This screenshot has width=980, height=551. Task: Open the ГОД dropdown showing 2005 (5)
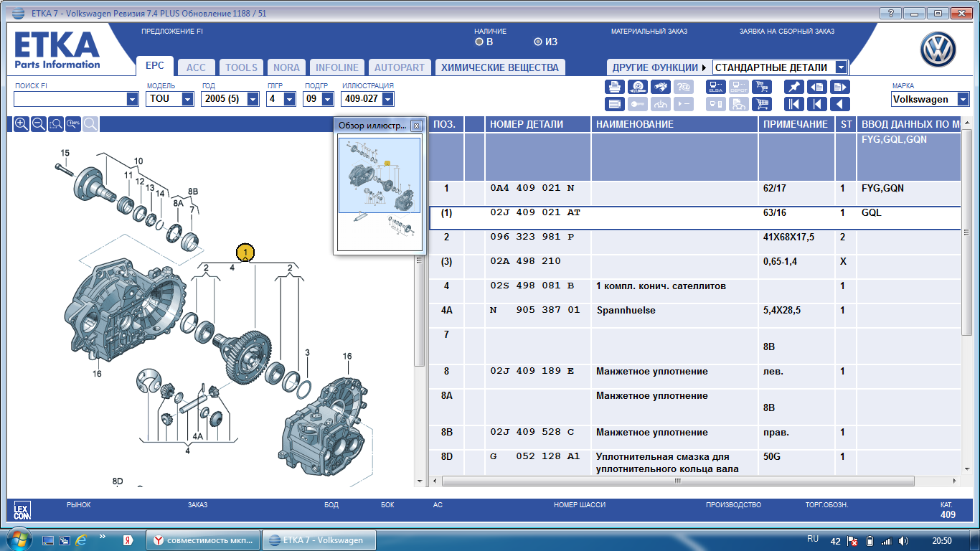click(253, 99)
